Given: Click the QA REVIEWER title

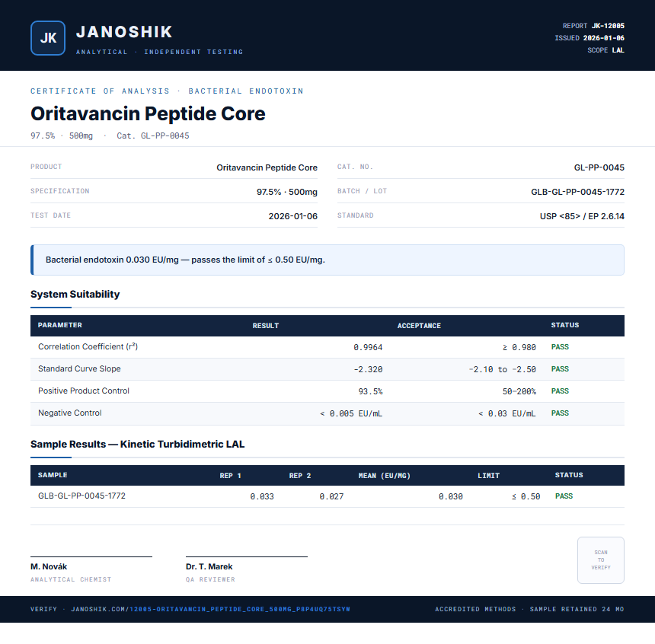Looking at the screenshot, I should pyautogui.click(x=210, y=580).
